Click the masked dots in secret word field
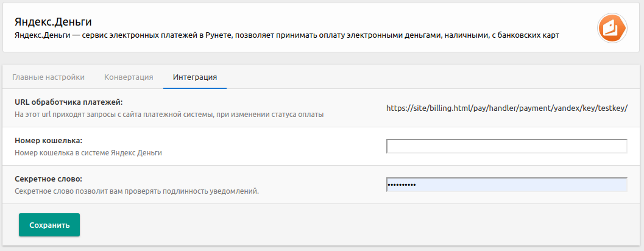 402,185
